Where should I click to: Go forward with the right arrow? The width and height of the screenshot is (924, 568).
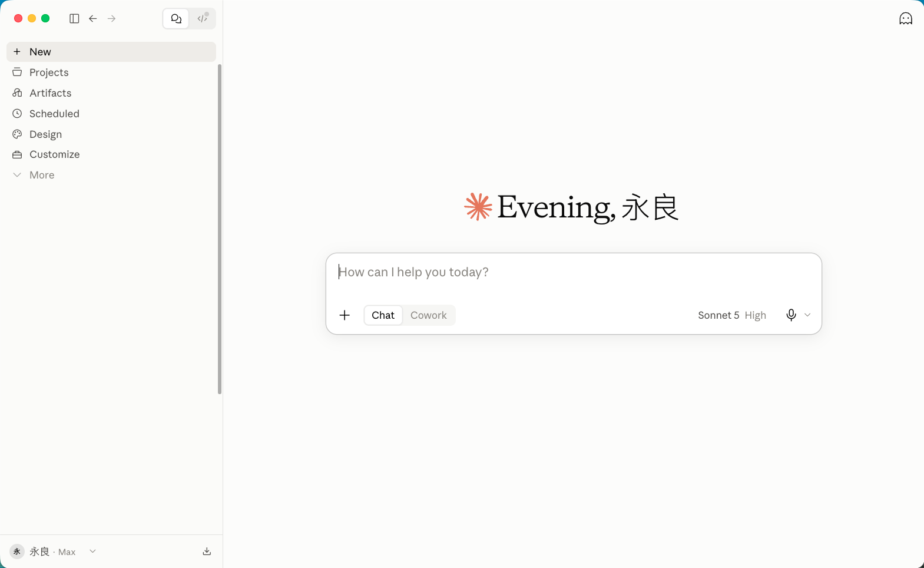tap(112, 18)
